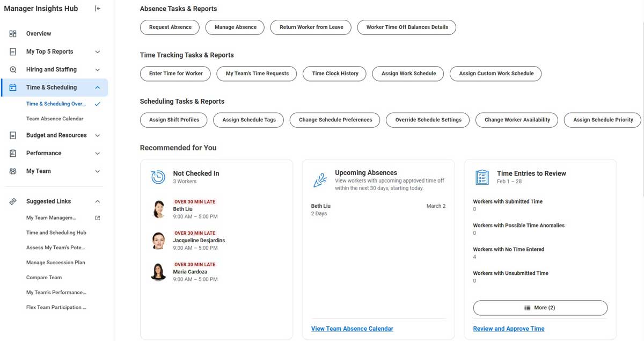Open Review and Approve Time
The height and width of the screenshot is (341, 644).
click(508, 328)
